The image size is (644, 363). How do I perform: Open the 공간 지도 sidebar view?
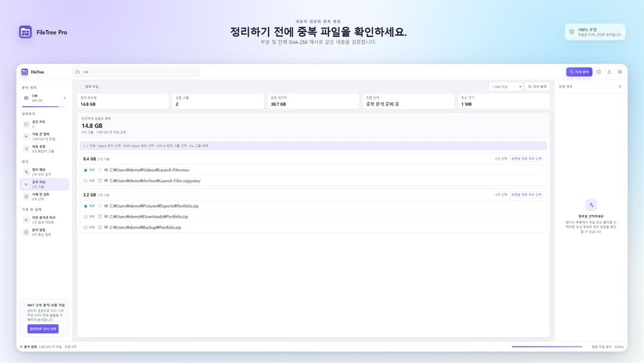[x=44, y=124]
